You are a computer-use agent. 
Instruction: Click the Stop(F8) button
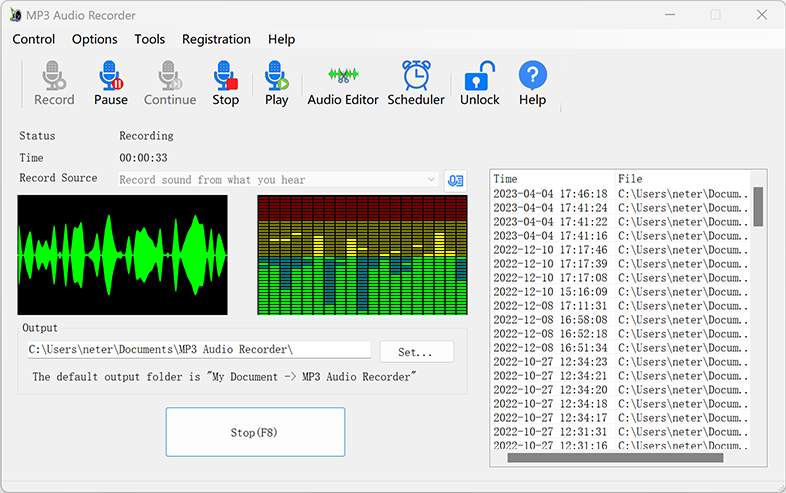(x=255, y=432)
